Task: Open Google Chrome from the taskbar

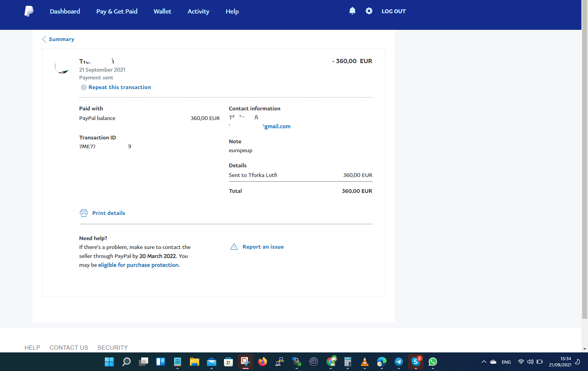Action: click(331, 362)
